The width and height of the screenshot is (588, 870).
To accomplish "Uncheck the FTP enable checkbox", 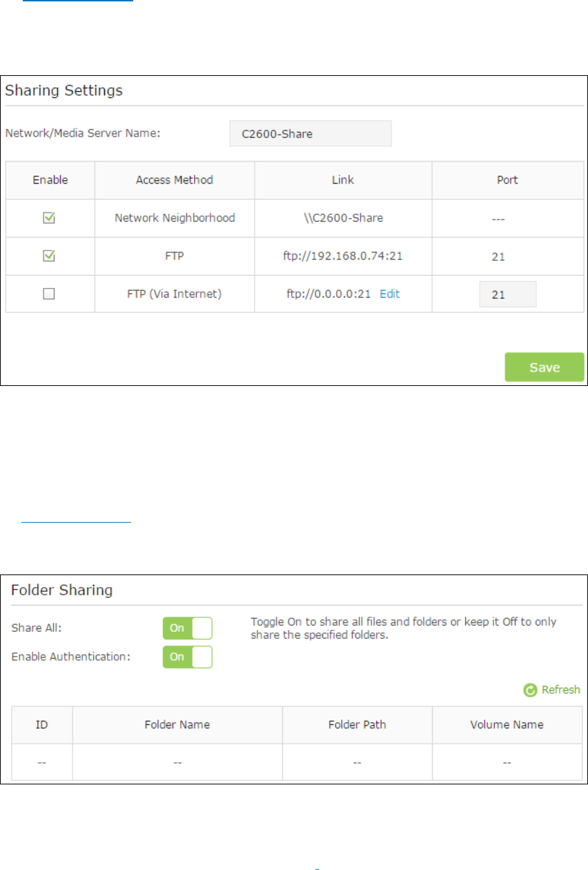I will 50,255.
